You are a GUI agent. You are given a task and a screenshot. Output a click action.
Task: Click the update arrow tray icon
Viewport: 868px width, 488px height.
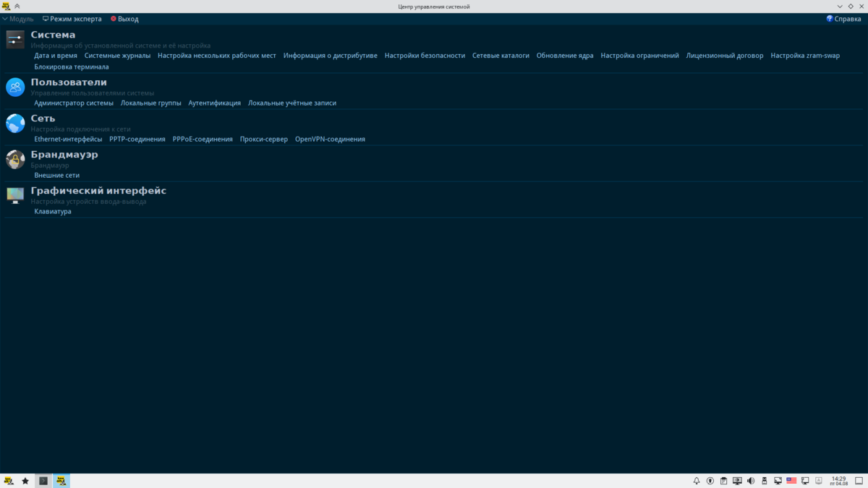click(x=710, y=481)
